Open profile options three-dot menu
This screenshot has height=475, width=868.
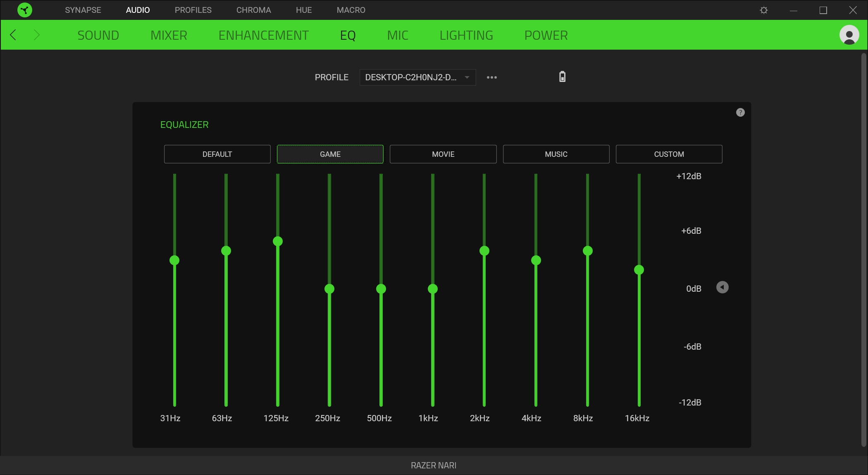point(491,77)
